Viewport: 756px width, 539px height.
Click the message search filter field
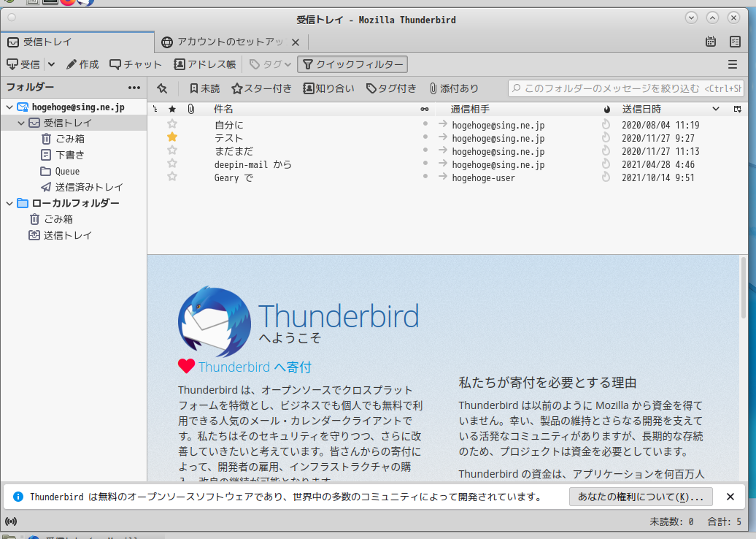626,88
